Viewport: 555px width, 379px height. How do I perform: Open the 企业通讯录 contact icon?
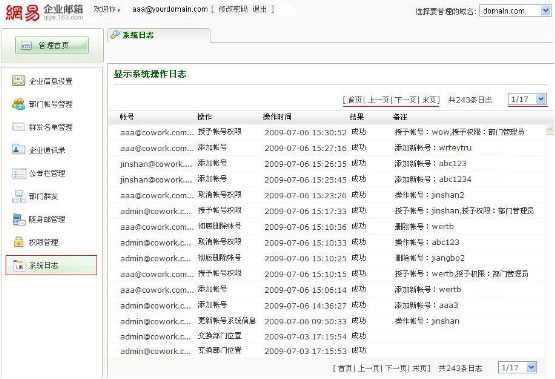(x=18, y=150)
